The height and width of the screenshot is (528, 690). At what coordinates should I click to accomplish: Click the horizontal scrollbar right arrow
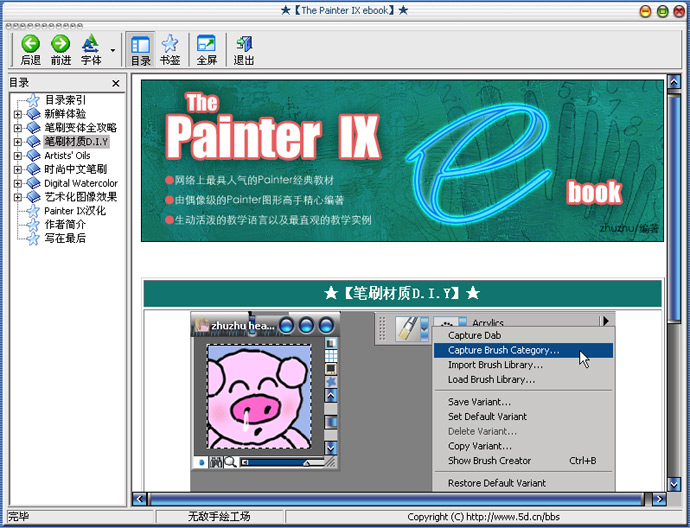click(659, 499)
